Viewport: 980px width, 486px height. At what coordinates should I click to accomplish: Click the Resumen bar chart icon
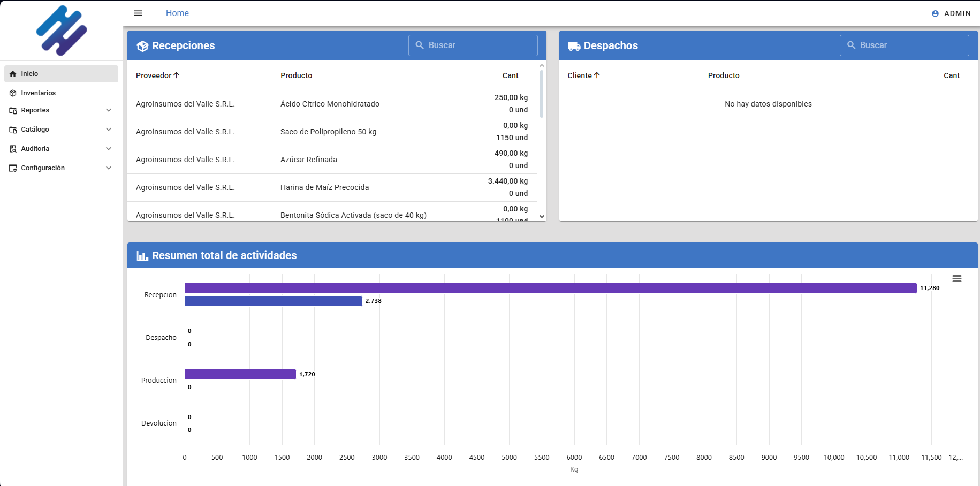coord(142,256)
